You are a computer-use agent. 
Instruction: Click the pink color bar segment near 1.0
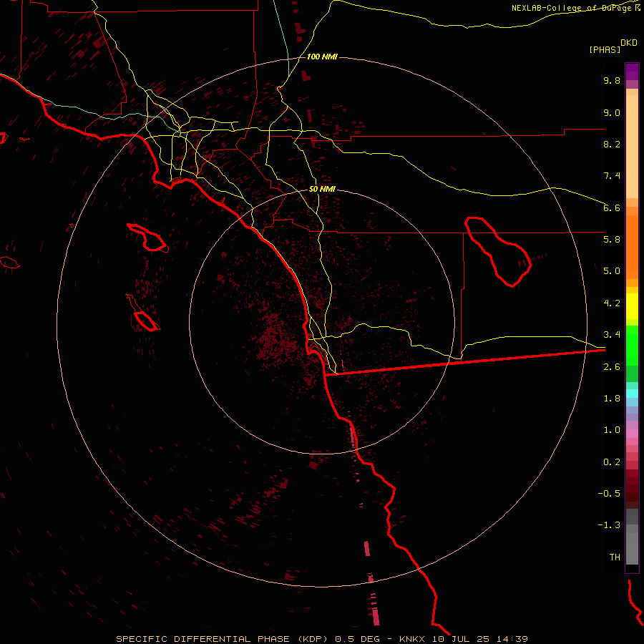tap(632, 434)
